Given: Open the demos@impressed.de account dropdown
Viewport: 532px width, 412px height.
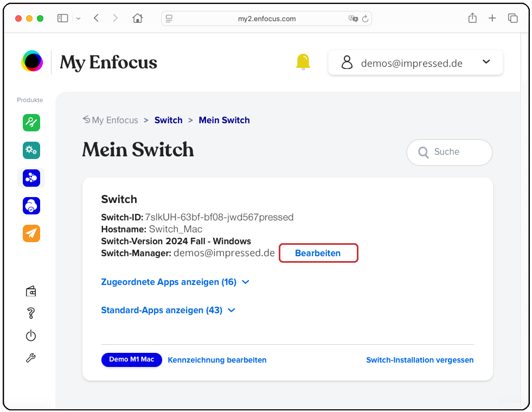Looking at the screenshot, I should [415, 63].
